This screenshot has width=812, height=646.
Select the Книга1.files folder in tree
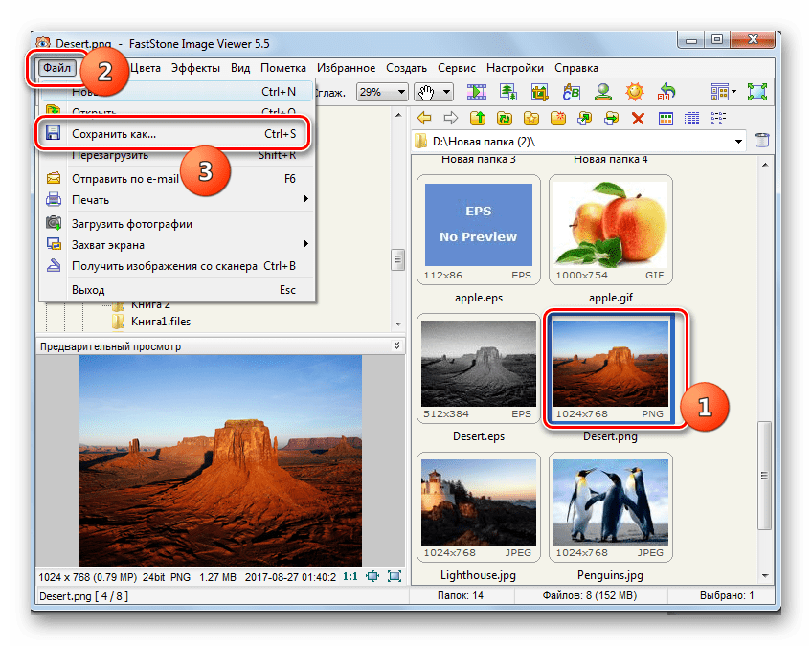click(161, 322)
